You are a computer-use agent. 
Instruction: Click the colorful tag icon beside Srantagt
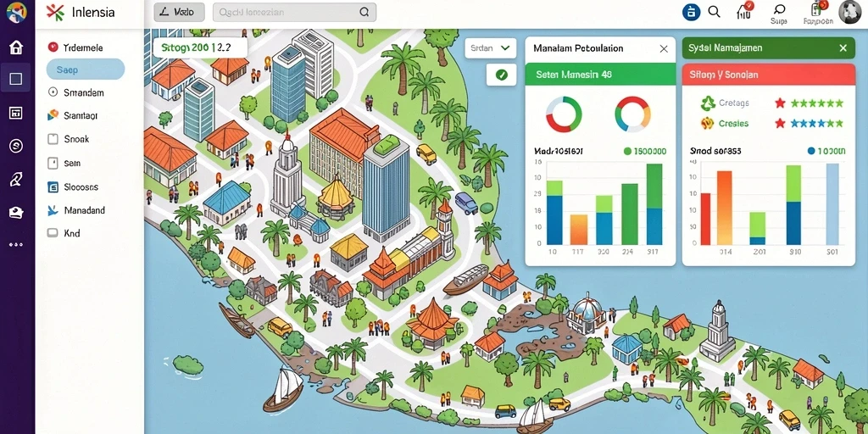(x=53, y=115)
